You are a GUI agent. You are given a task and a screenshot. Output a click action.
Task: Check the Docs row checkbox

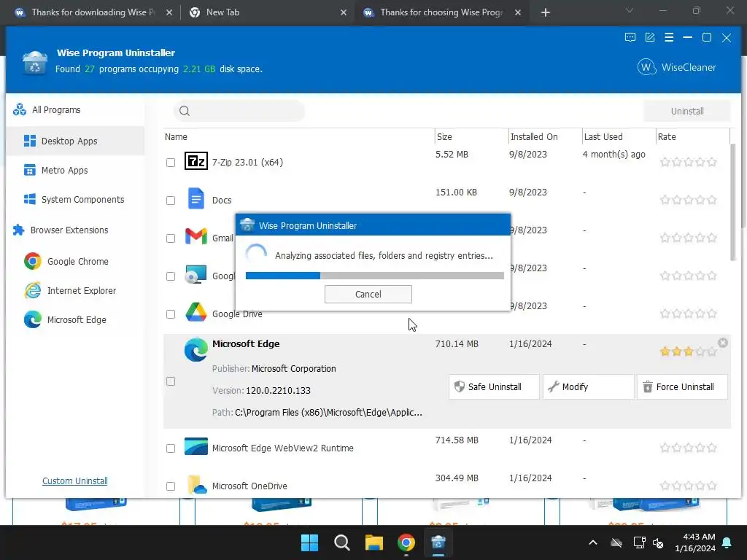tap(171, 201)
